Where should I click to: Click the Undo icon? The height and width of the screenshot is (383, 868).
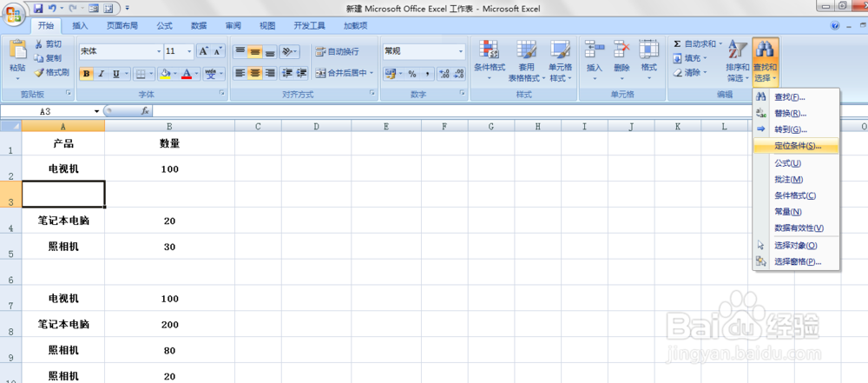click(x=52, y=9)
